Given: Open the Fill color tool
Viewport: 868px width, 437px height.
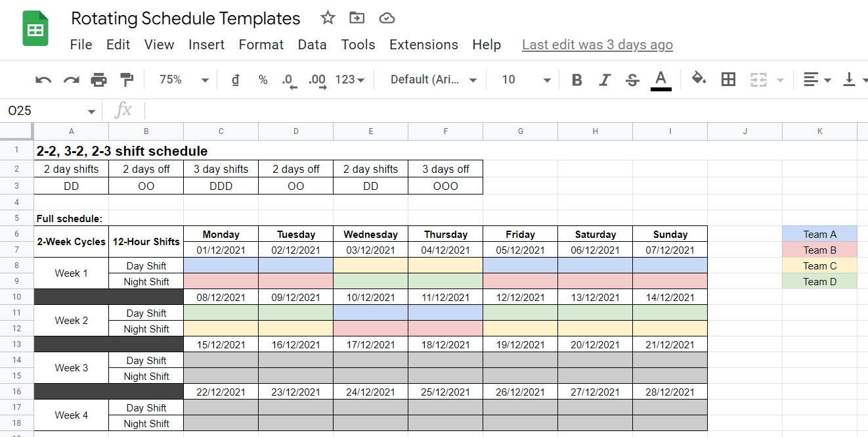Looking at the screenshot, I should (x=699, y=79).
